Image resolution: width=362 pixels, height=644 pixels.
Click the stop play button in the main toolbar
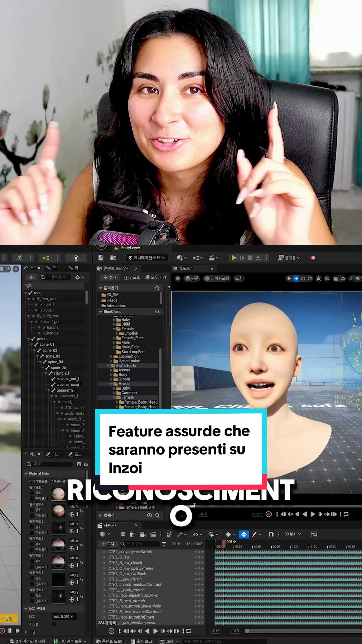pos(250,258)
